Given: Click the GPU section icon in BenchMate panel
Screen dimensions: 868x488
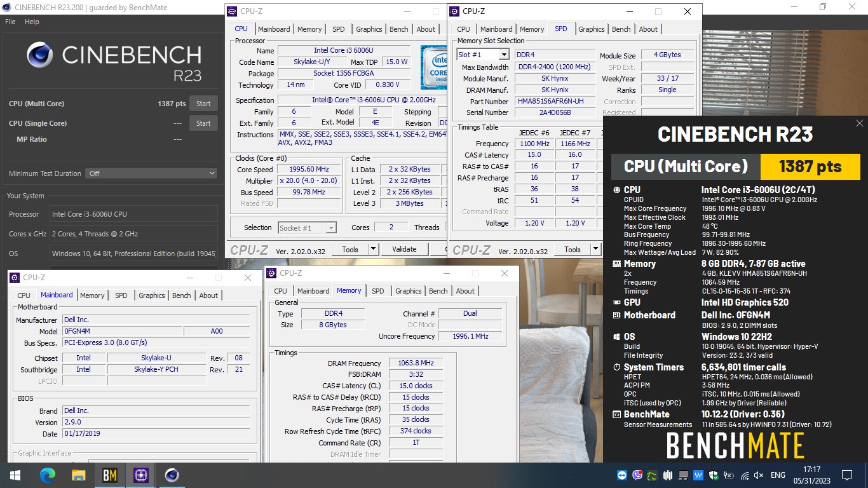Looking at the screenshot, I should 616,302.
